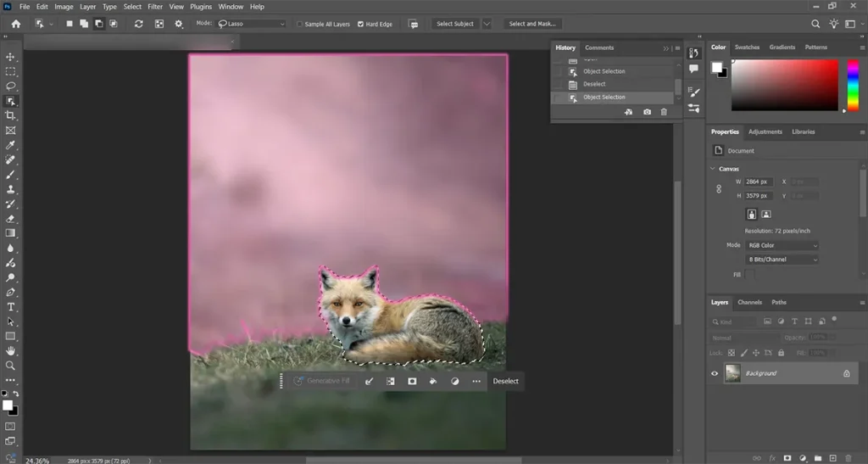The image size is (868, 464).
Task: Select the Move tool
Action: [x=10, y=57]
